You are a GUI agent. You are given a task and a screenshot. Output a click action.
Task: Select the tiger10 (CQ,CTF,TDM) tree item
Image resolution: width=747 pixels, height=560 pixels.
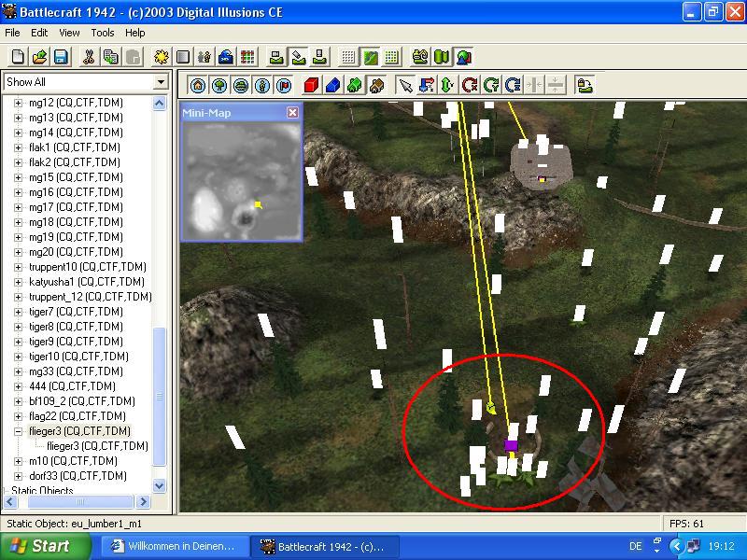tap(78, 357)
